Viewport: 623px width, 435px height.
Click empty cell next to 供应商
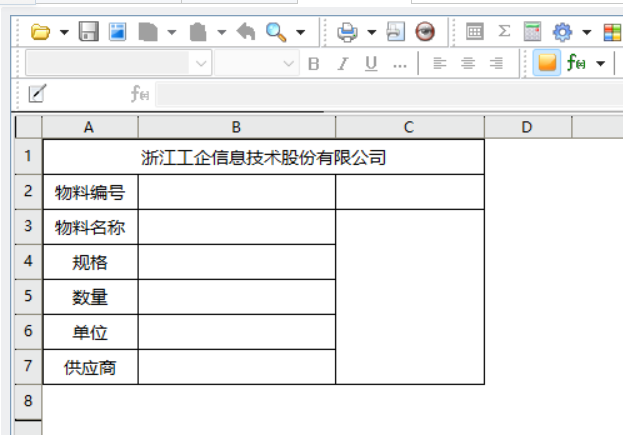click(237, 367)
